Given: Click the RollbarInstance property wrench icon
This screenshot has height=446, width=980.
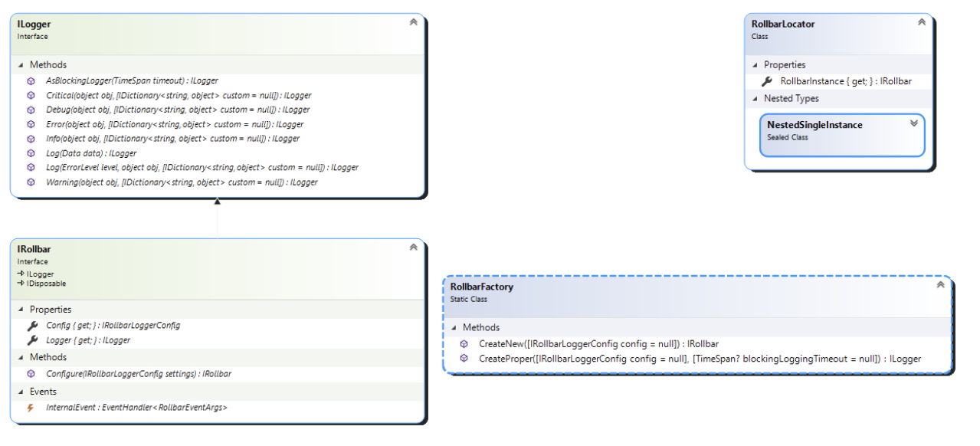Looking at the screenshot, I should click(x=767, y=81).
